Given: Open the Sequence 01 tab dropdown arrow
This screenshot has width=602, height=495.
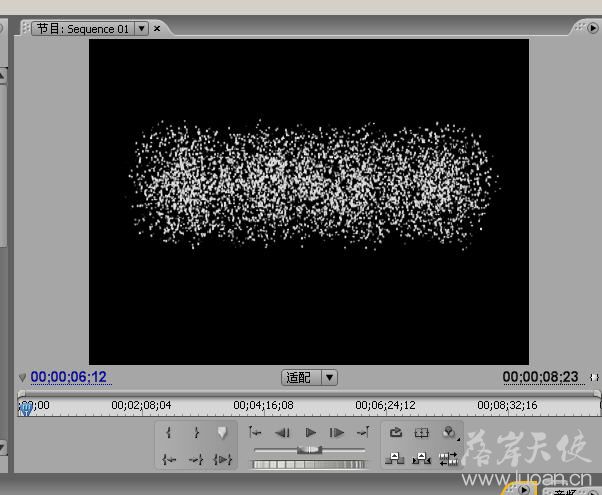Looking at the screenshot, I should pos(141,28).
